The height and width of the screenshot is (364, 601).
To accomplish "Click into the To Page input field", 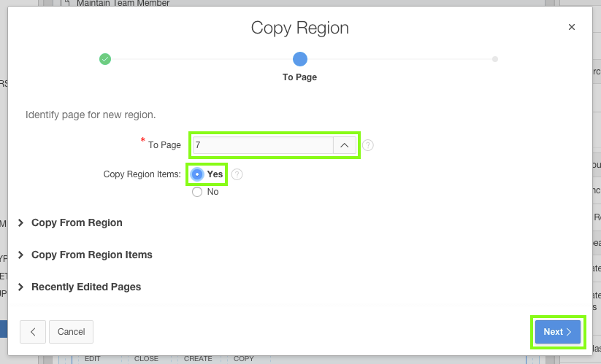I will [261, 145].
